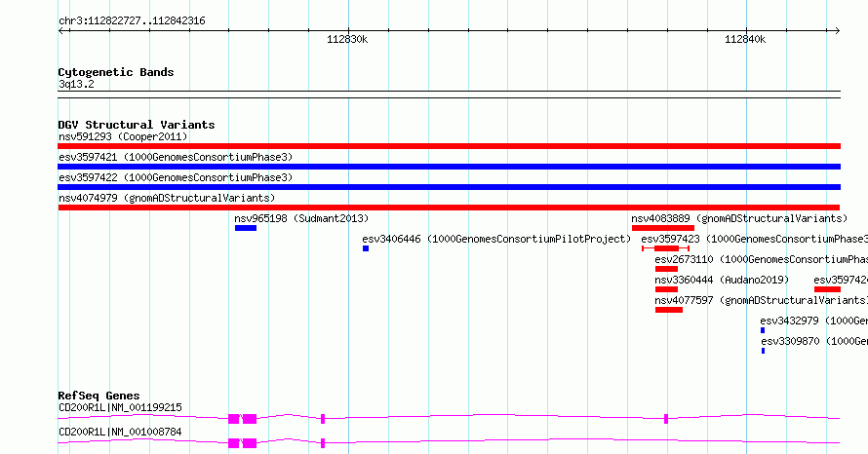
Task: Click the chr3:112822727..112842316 region label
Action: point(132,21)
